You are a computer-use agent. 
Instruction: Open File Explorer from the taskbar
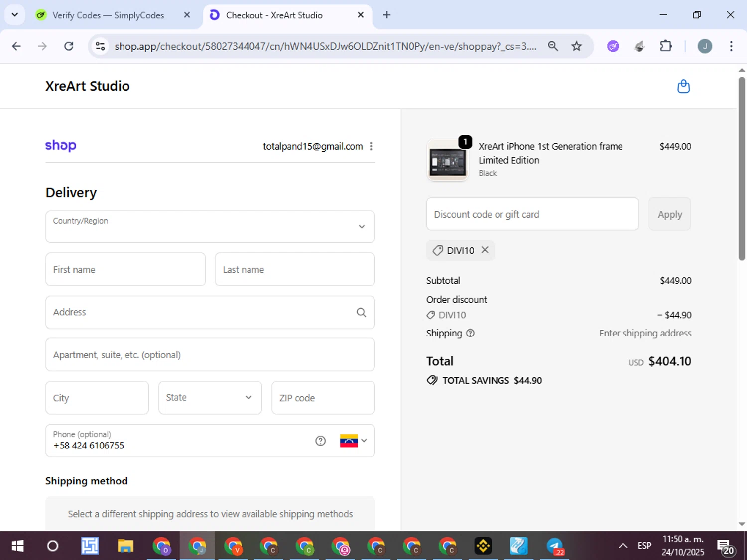125,546
